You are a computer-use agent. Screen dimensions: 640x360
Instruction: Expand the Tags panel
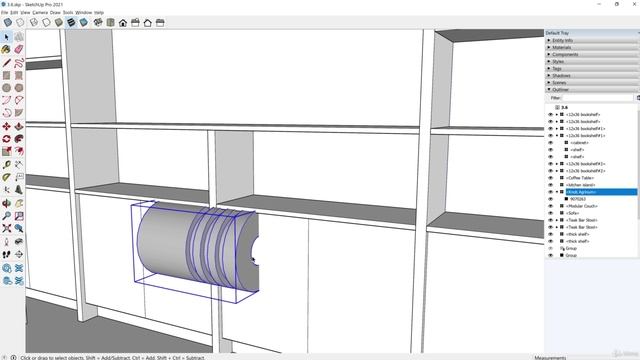[592, 69]
